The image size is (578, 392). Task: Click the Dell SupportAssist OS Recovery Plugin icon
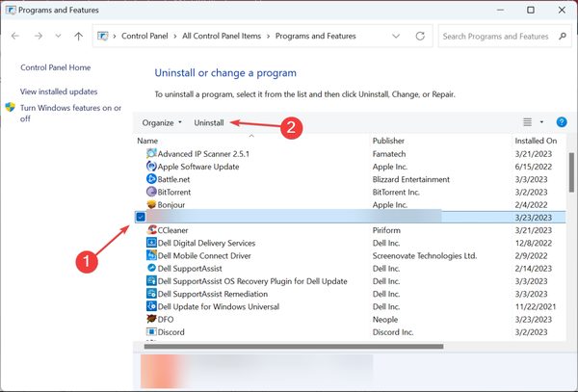(x=151, y=281)
